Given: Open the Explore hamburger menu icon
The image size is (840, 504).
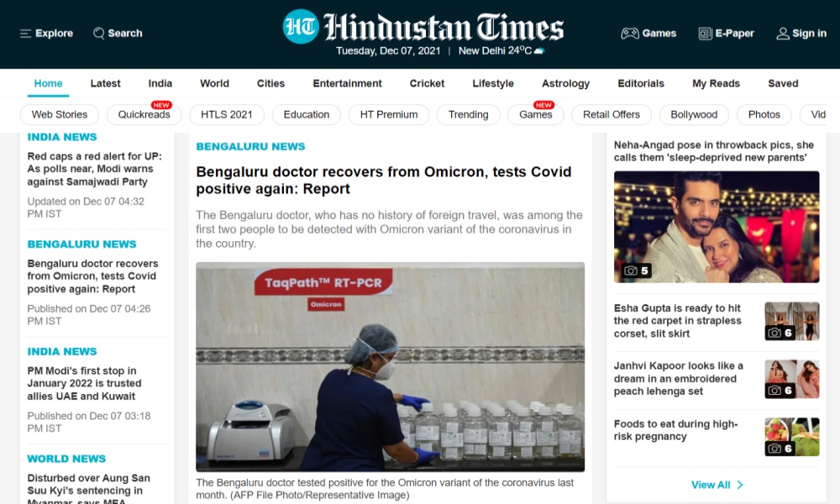Looking at the screenshot, I should 25,34.
